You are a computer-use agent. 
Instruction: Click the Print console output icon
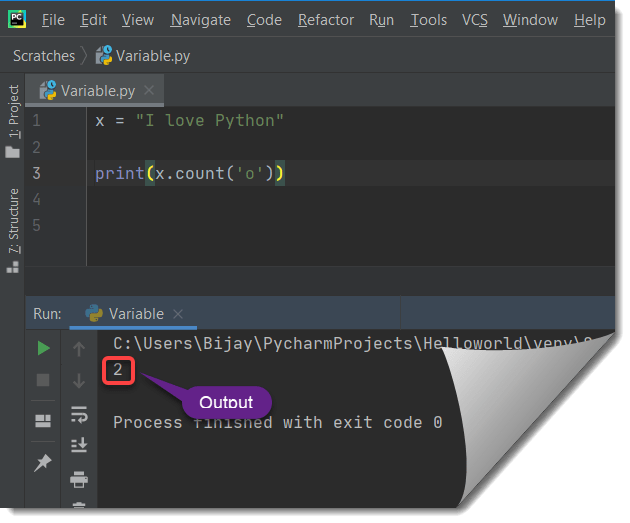tap(79, 479)
